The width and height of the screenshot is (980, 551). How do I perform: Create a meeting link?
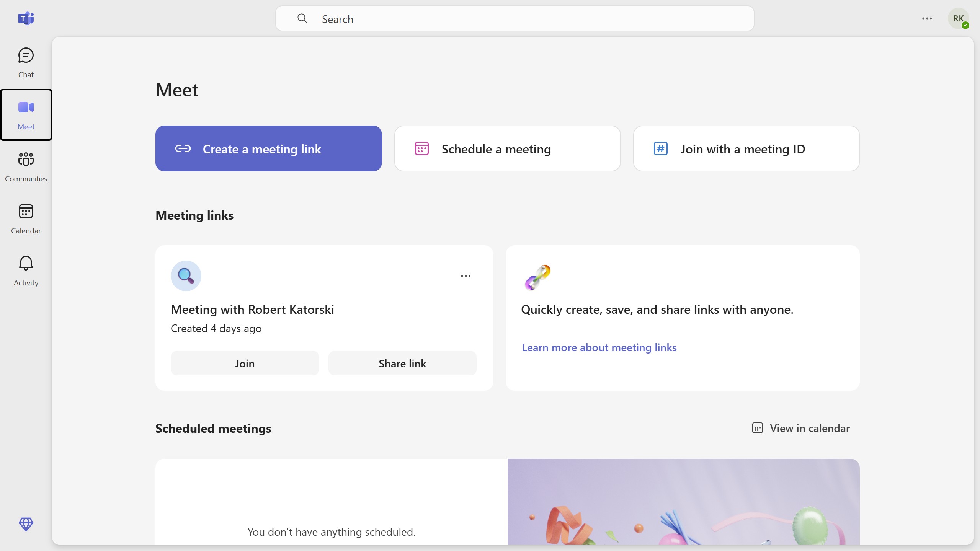(268, 148)
